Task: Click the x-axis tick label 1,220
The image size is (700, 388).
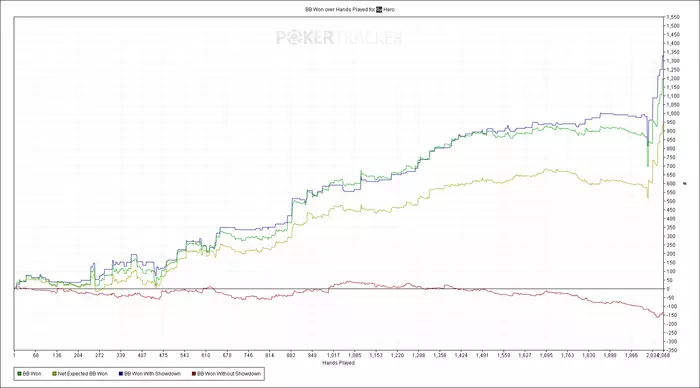Action: pos(397,355)
